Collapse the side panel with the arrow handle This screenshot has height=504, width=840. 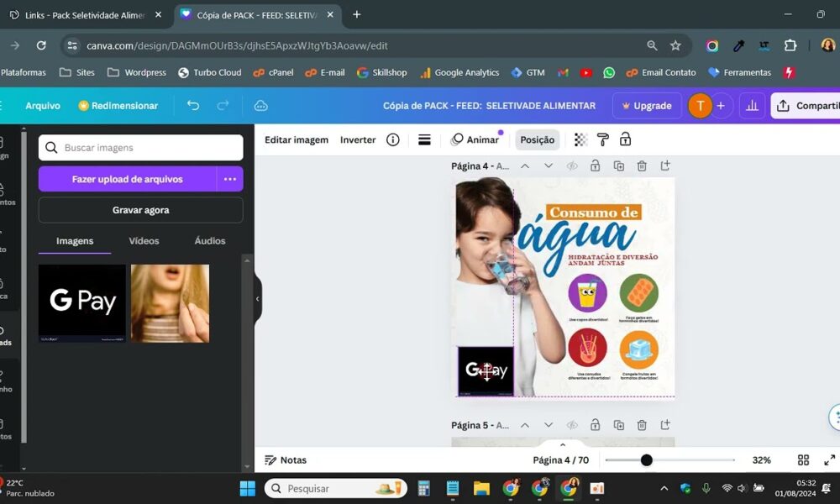click(x=258, y=299)
